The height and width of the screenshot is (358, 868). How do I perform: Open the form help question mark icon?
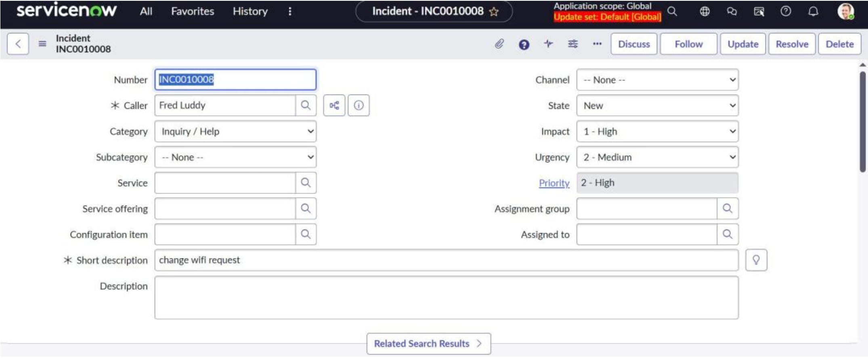pos(524,44)
